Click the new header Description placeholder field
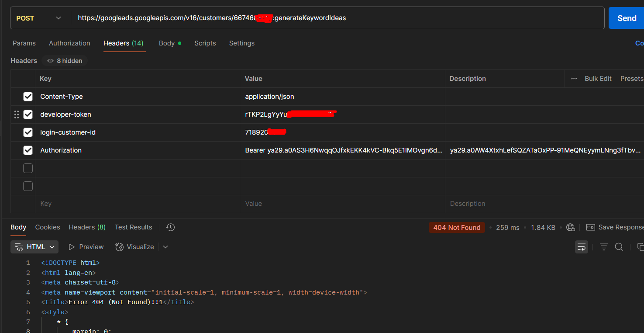Image resolution: width=644 pixels, height=333 pixels. [544, 204]
